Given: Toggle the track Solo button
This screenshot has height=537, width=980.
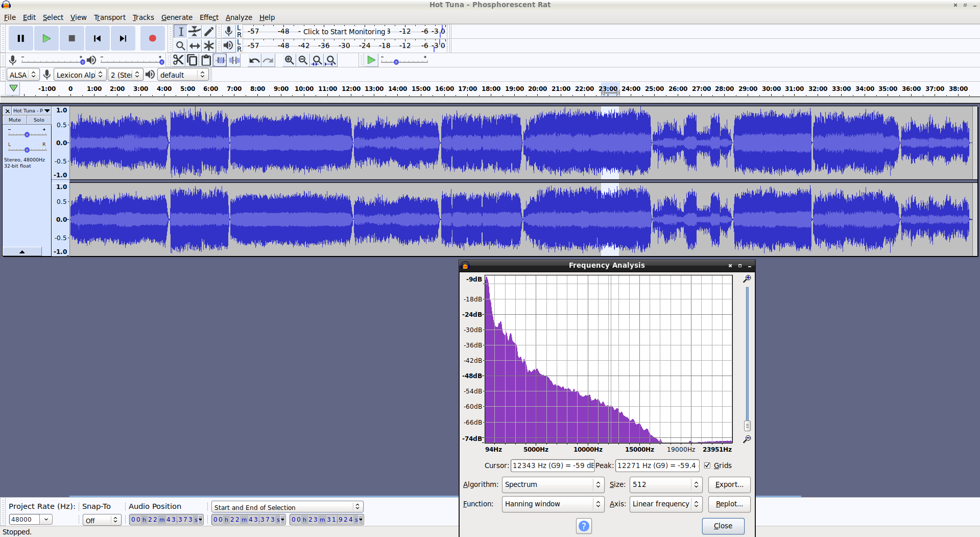Looking at the screenshot, I should (x=39, y=120).
